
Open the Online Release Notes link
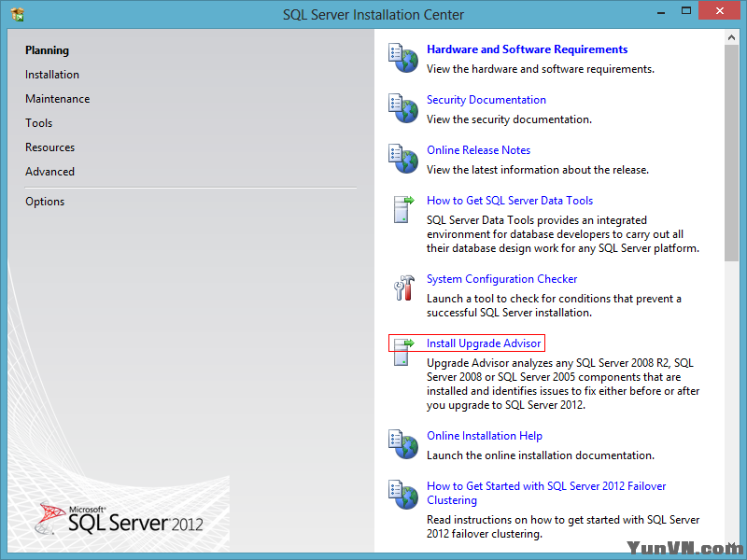click(x=479, y=150)
